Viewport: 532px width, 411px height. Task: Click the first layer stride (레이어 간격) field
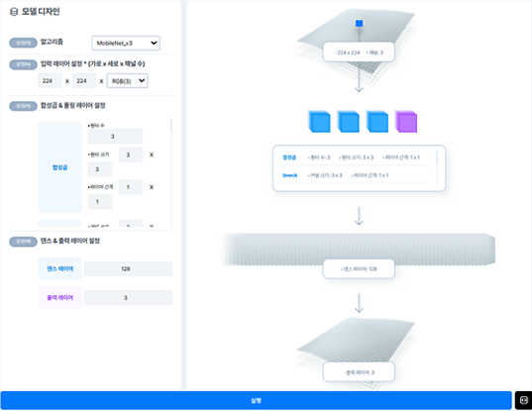[131, 187]
